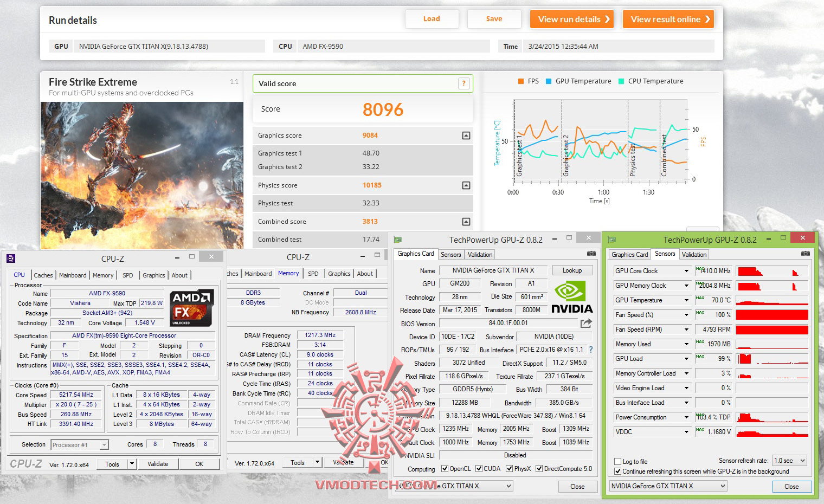Toggle the CUDA checkbox
Viewport: 824px width, 504px height.
(479, 469)
